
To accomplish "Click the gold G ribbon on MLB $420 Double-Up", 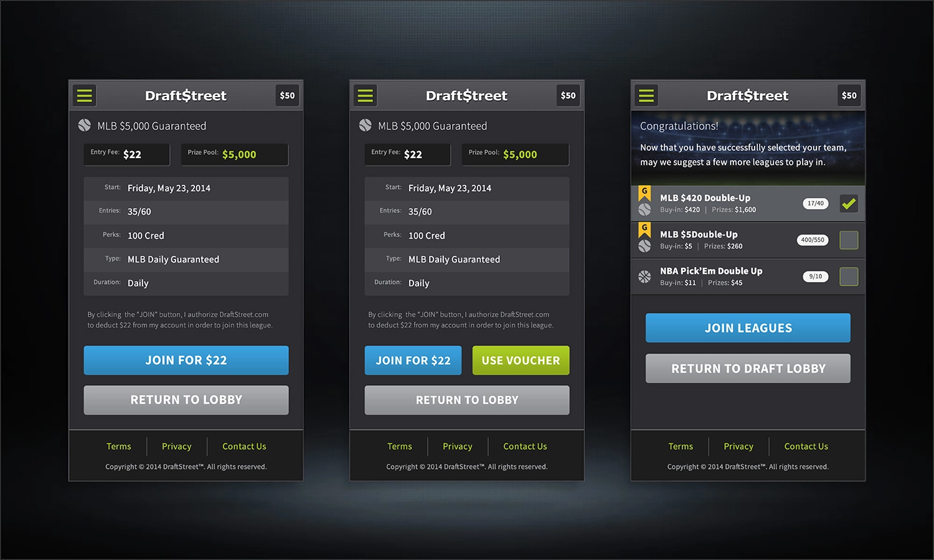I will tap(644, 192).
